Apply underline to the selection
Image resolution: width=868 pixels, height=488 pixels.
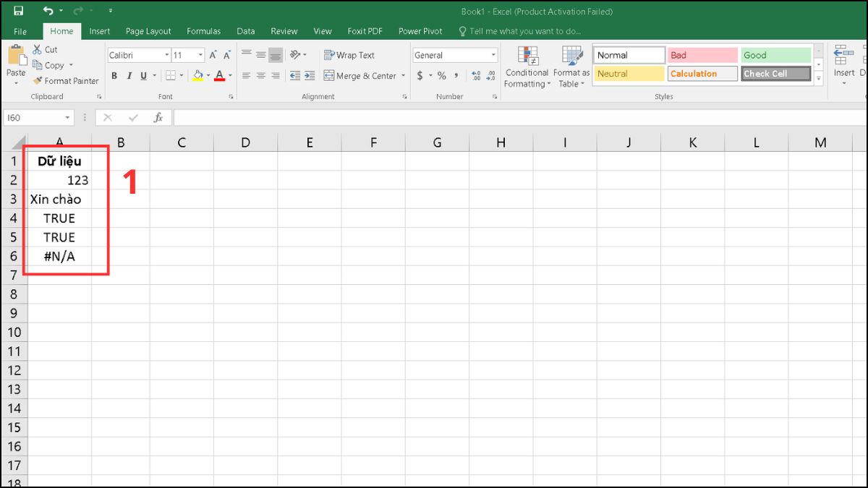(x=144, y=74)
